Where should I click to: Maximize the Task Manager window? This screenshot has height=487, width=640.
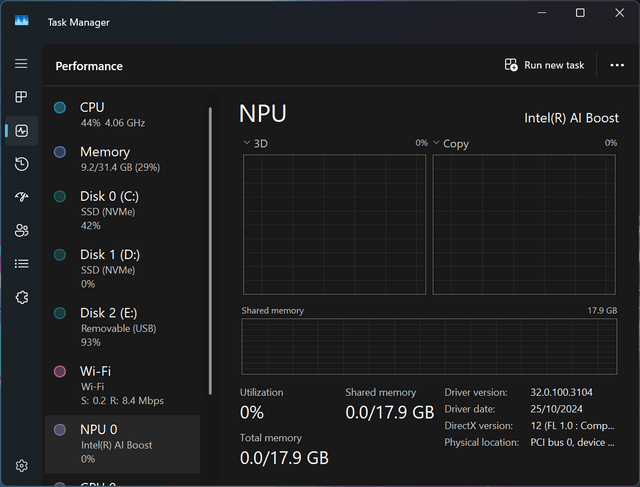click(580, 13)
